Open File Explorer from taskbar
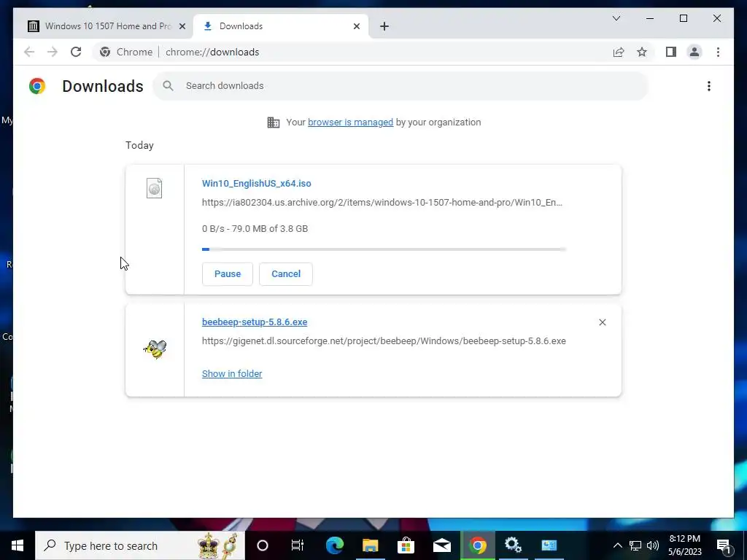Viewport: 747px width, 560px height. [370, 545]
